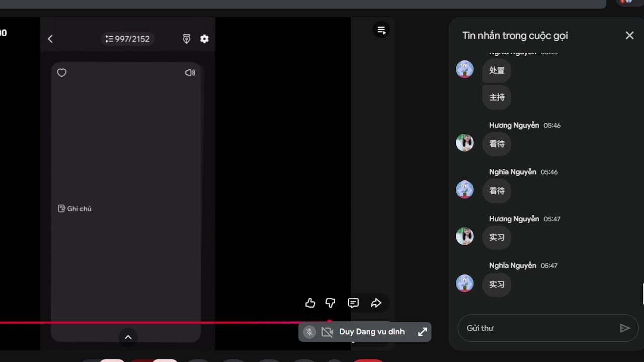Dislike the video with thumbs down
This screenshot has width=644, height=362.
coord(330,303)
